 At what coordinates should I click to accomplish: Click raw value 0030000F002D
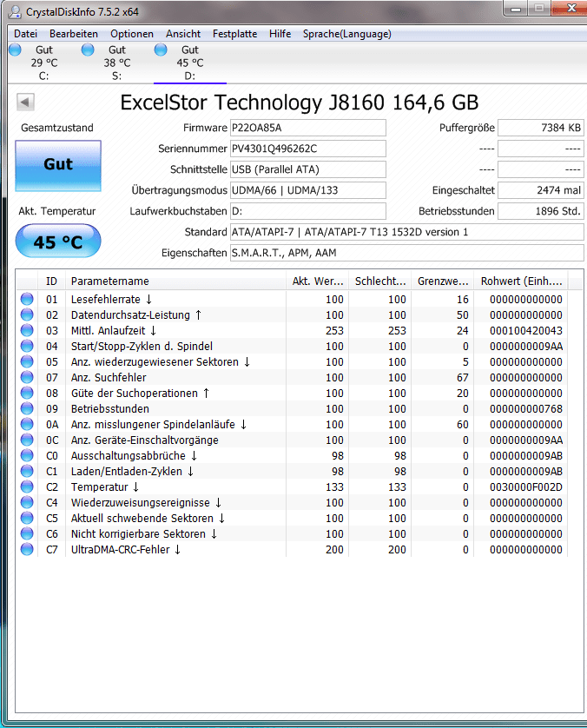526,487
